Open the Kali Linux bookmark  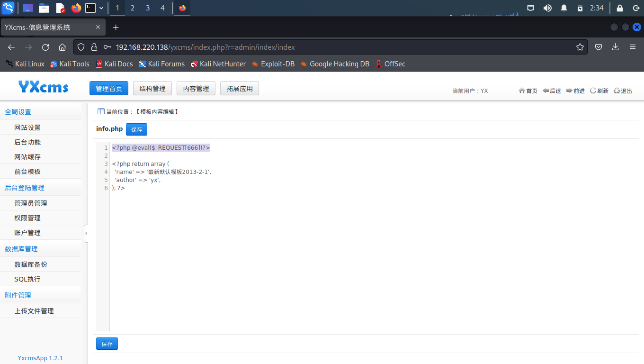coord(25,64)
